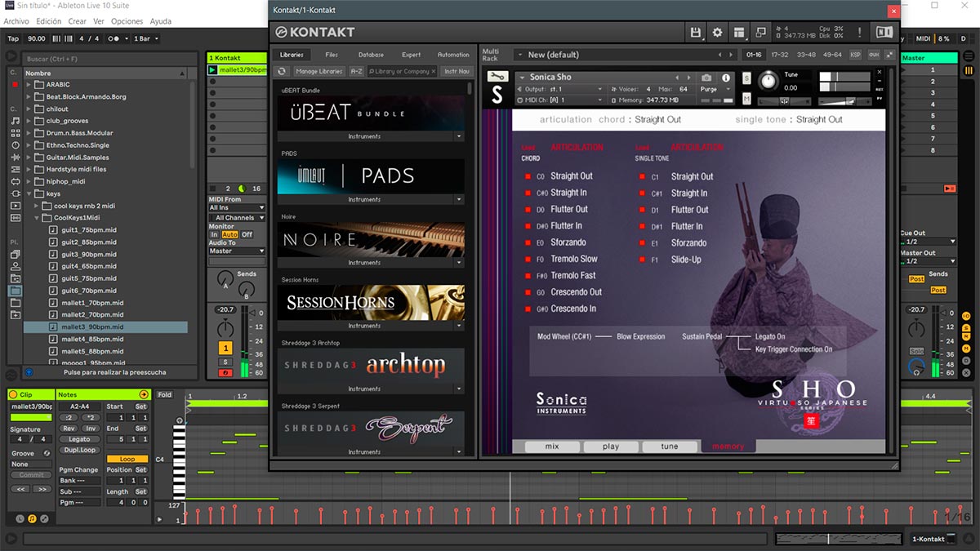Toggle the Fold button in piano roll
This screenshot has width=980, height=551.
pyautogui.click(x=165, y=395)
